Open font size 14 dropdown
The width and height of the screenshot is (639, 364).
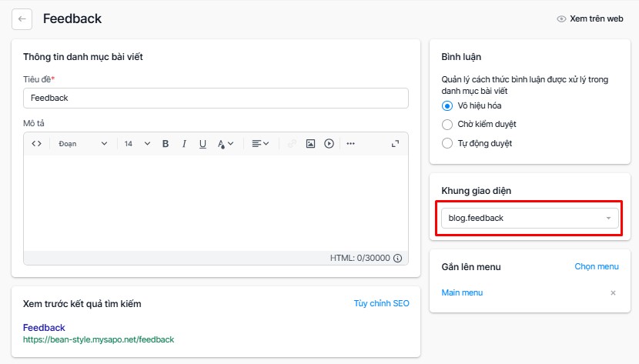click(137, 143)
